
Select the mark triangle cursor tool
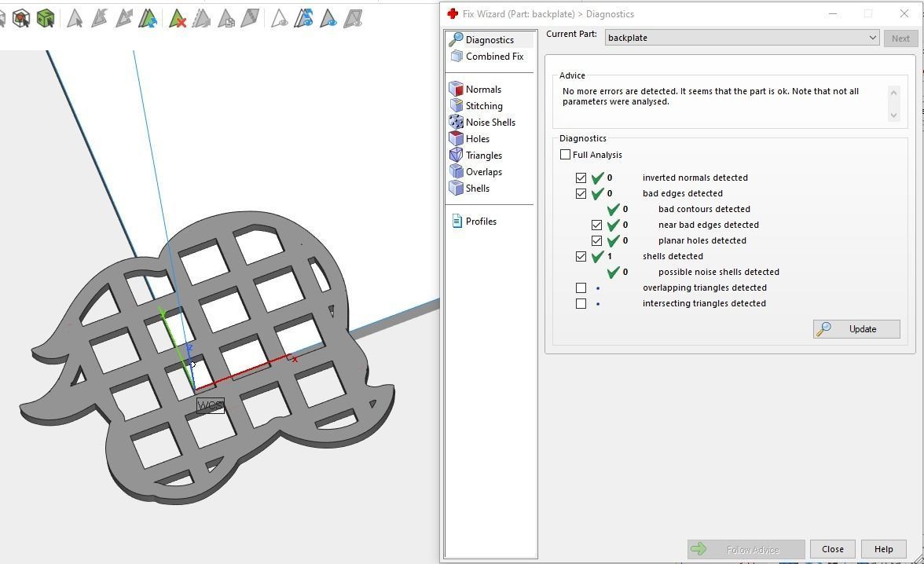point(74,18)
